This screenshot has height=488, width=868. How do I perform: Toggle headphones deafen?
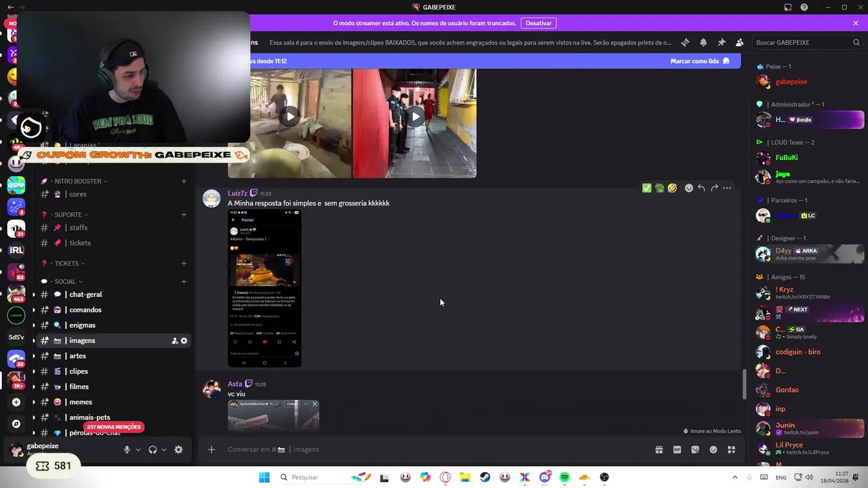(x=153, y=449)
